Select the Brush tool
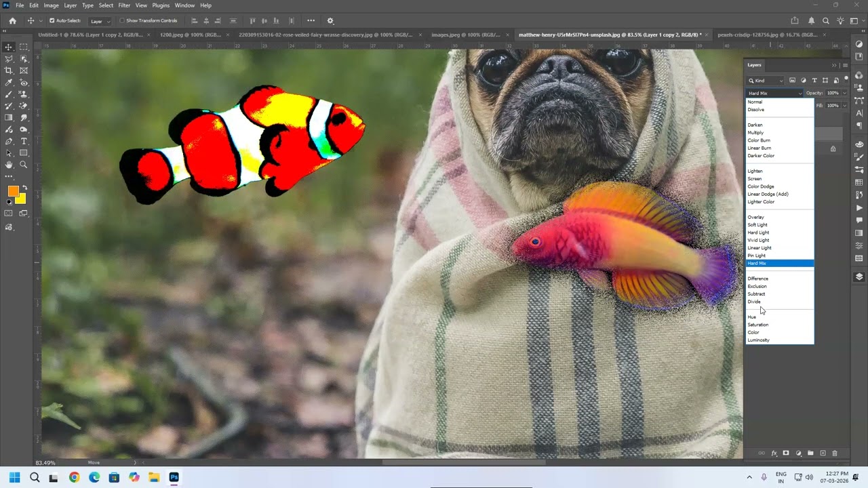Image resolution: width=868 pixels, height=488 pixels. [x=9, y=94]
